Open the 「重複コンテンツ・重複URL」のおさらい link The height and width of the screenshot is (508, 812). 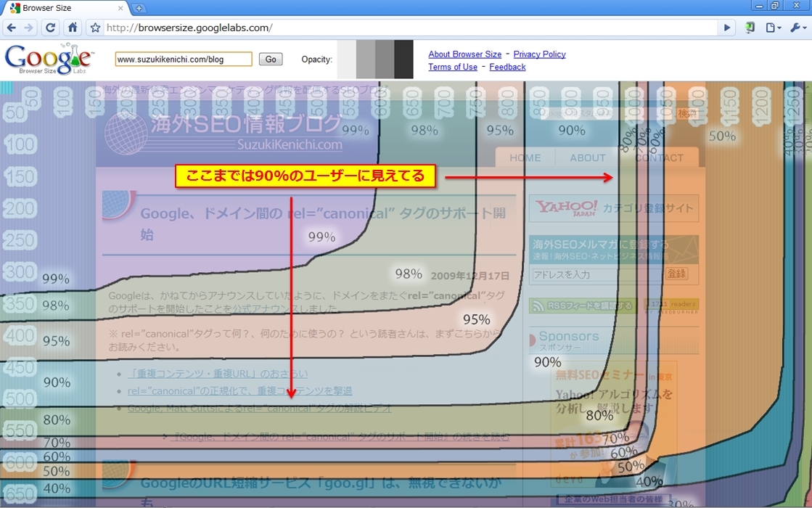(x=218, y=373)
